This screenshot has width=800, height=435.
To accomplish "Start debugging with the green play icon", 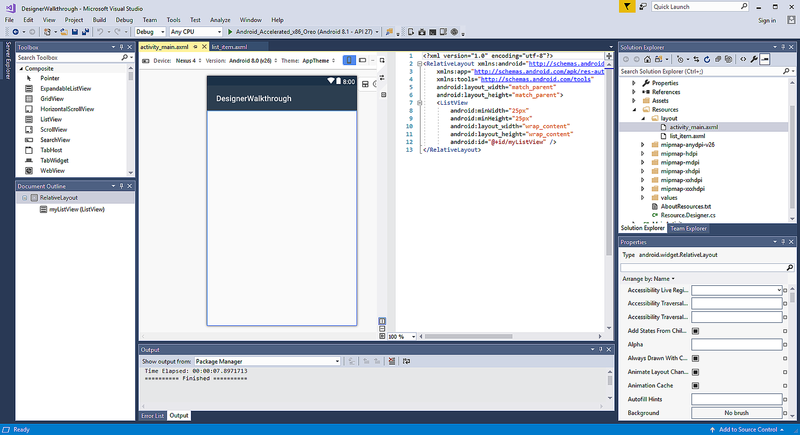I will 231,32.
